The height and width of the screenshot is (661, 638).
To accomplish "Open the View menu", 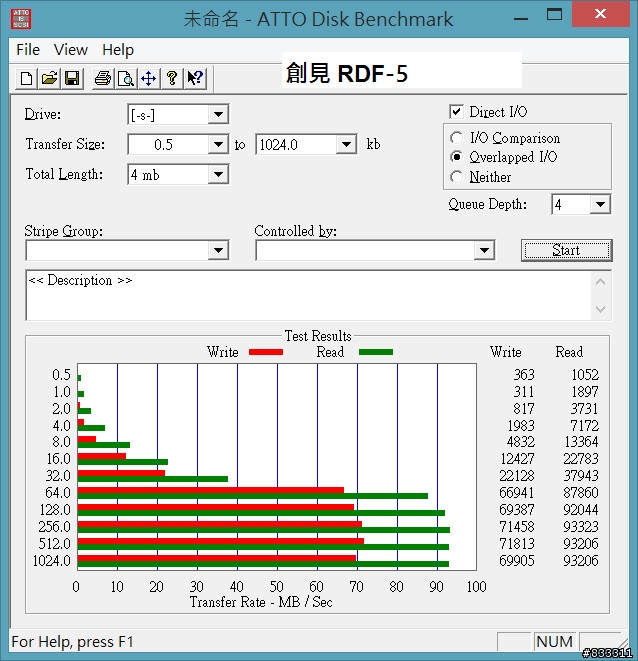I will coord(71,50).
